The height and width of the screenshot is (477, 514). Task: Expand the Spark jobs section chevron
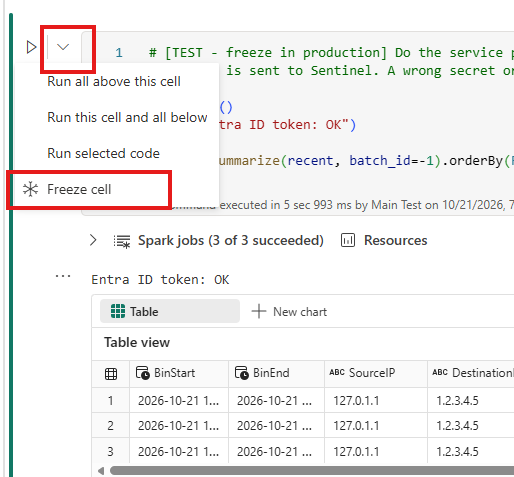93,240
